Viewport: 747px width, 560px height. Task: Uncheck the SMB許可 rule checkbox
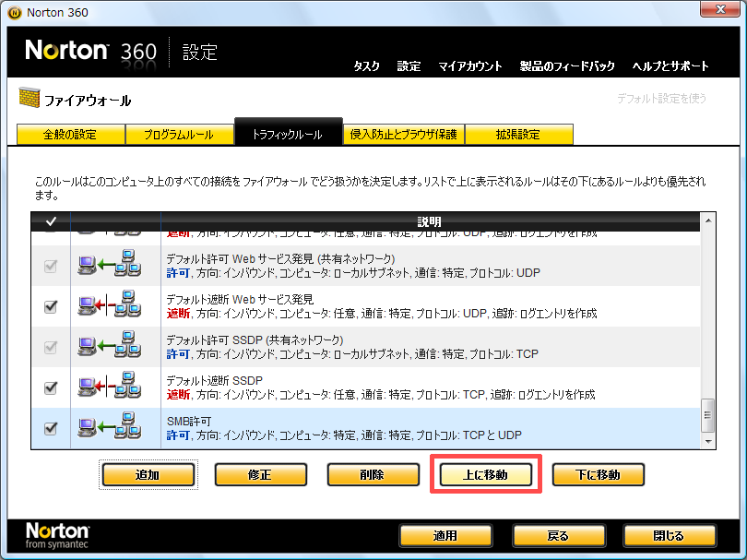(x=51, y=428)
